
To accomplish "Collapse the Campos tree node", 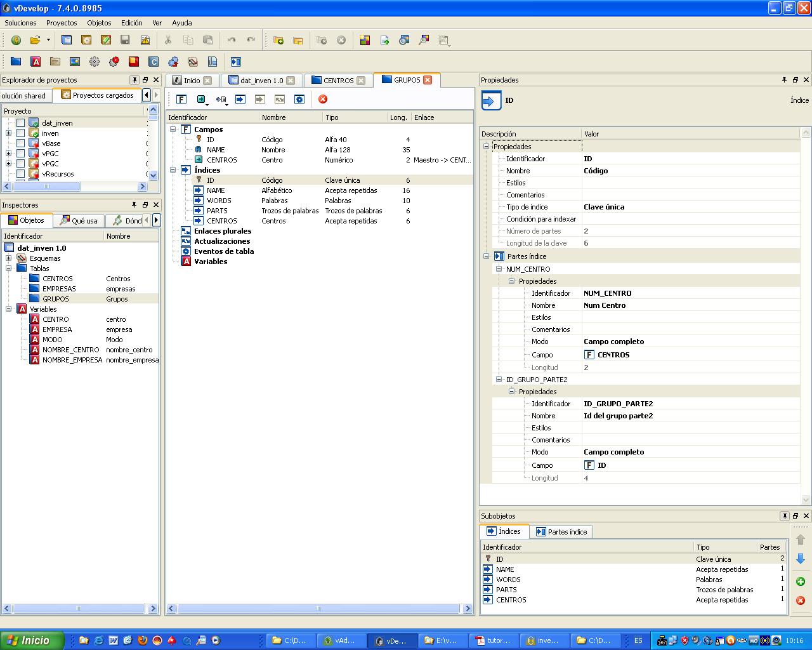I will pyautogui.click(x=173, y=129).
